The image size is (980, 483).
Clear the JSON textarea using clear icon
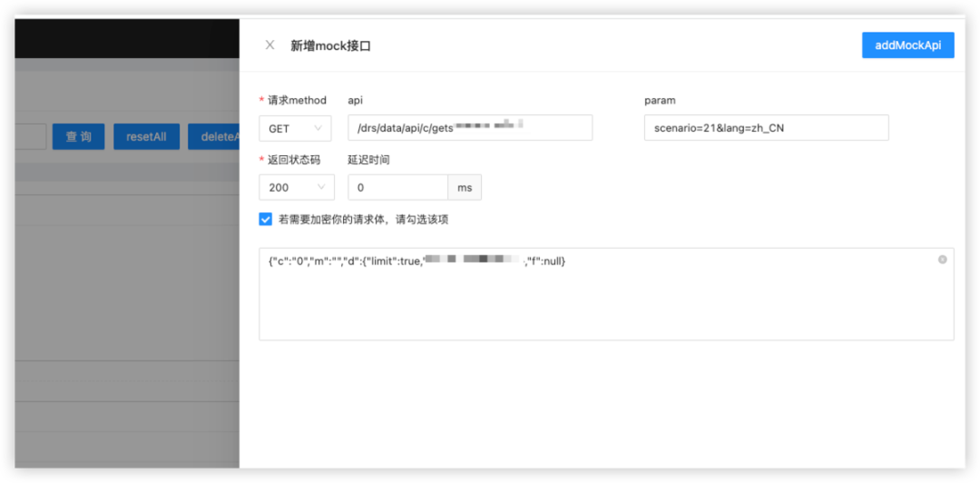(x=943, y=260)
